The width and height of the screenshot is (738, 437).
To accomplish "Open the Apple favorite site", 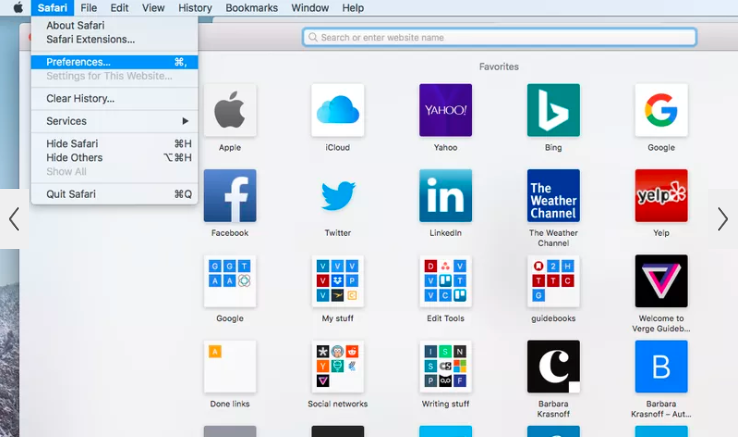I will point(230,110).
